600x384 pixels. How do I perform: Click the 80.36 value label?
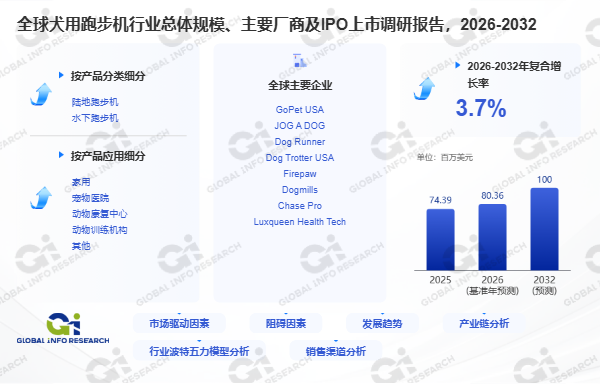click(x=492, y=195)
